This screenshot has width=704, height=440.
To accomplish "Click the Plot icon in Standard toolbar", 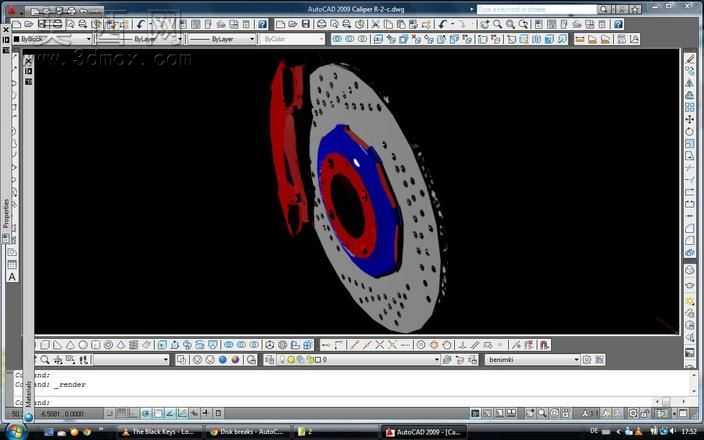I will pos(321,24).
